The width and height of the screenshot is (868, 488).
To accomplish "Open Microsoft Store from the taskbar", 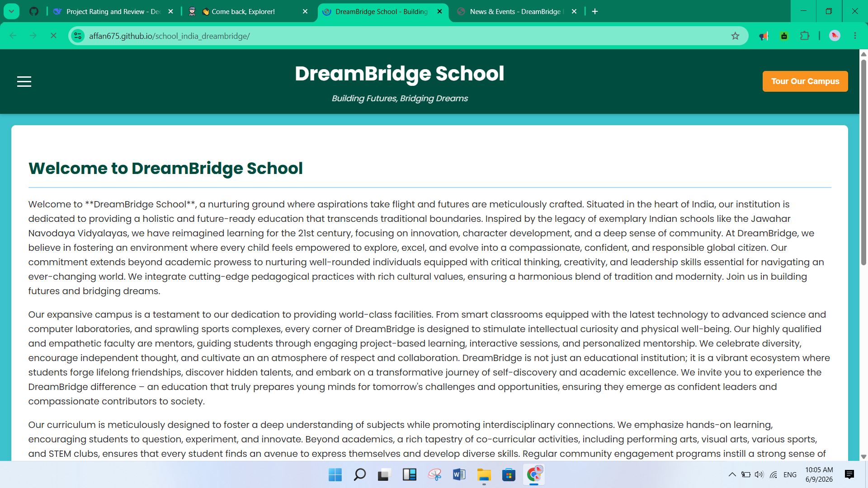I will [x=509, y=474].
